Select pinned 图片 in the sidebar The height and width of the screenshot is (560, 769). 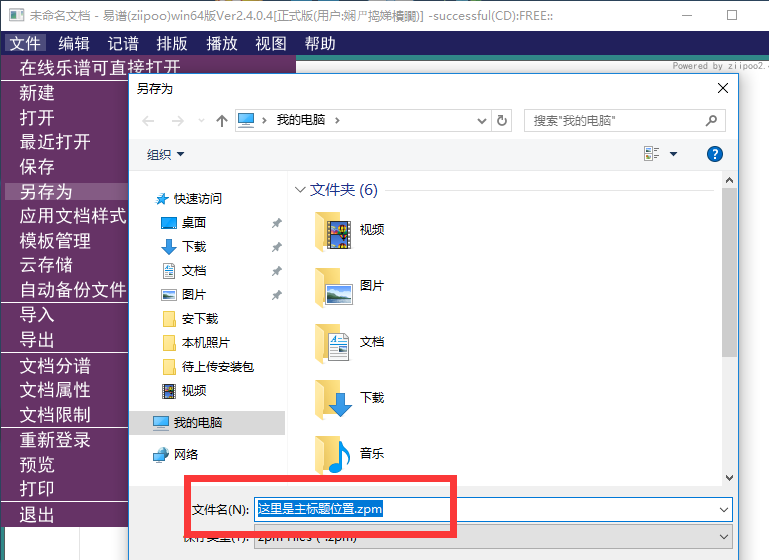click(x=183, y=295)
